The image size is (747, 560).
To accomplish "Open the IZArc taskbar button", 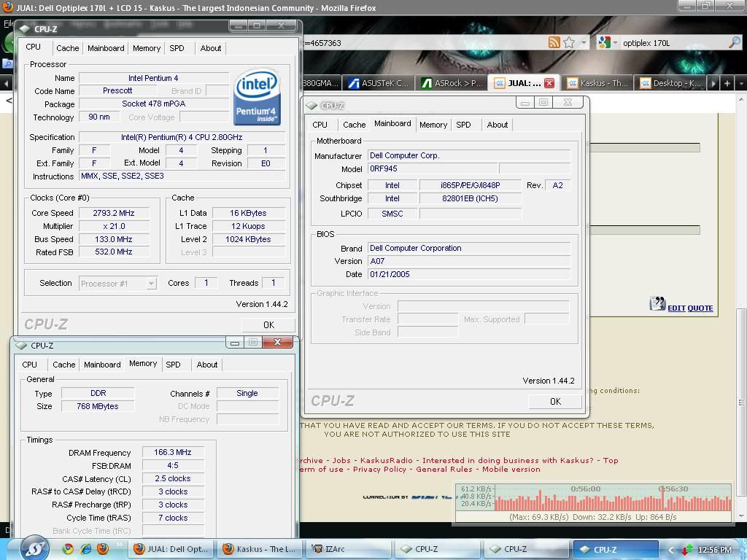I will coord(349,549).
